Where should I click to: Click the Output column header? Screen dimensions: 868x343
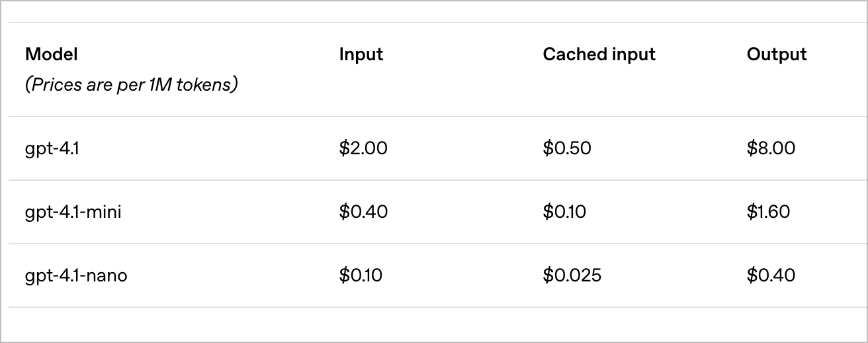pos(777,54)
